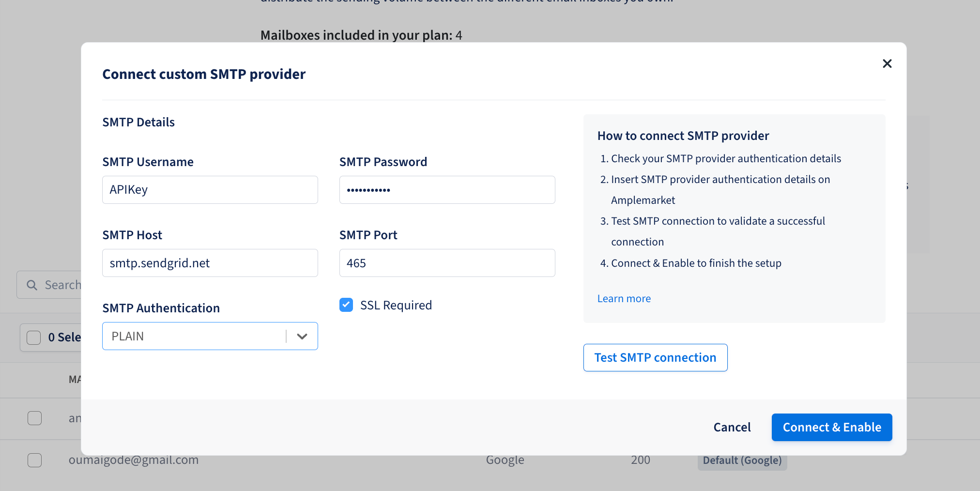The height and width of the screenshot is (491, 980).
Task: Click into the SMTP Password field
Action: [447, 190]
